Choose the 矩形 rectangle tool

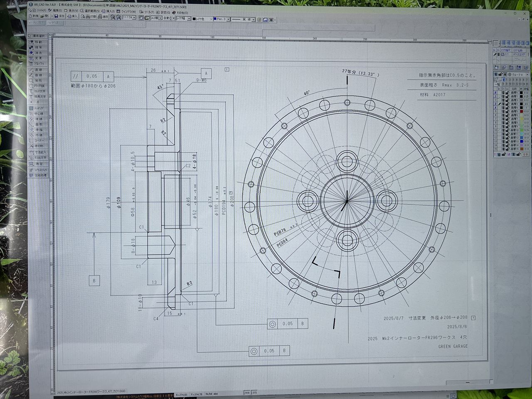tap(38, 81)
